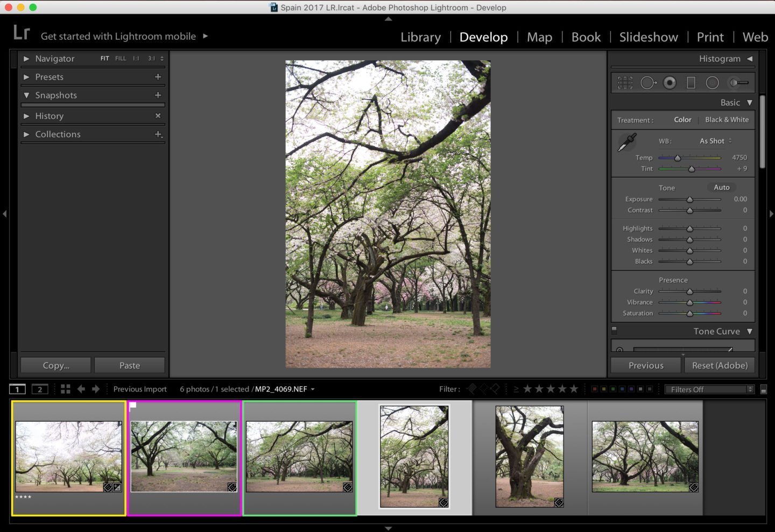The width and height of the screenshot is (775, 532).
Task: Set Navigator zoom to FILL
Action: pyautogui.click(x=121, y=59)
